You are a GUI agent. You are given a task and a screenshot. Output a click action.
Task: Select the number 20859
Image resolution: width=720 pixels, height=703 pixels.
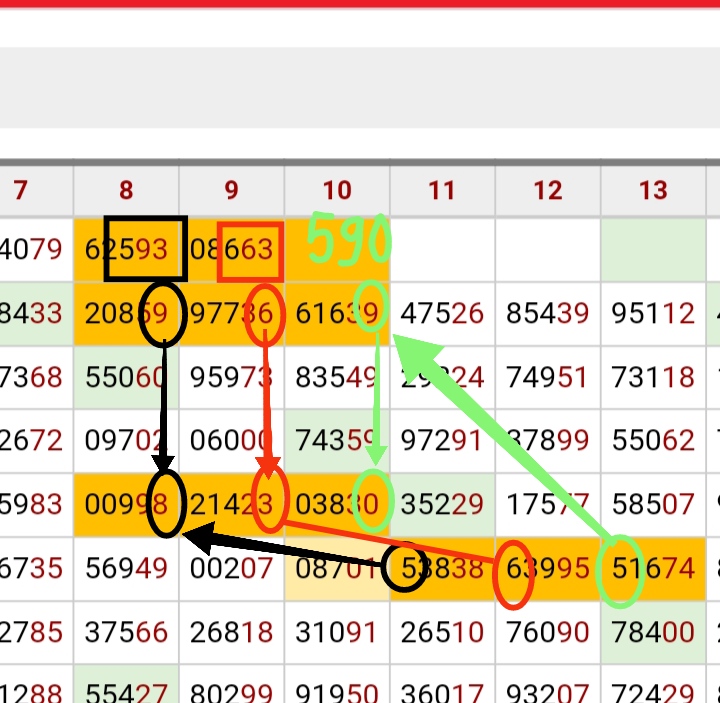coord(126,314)
